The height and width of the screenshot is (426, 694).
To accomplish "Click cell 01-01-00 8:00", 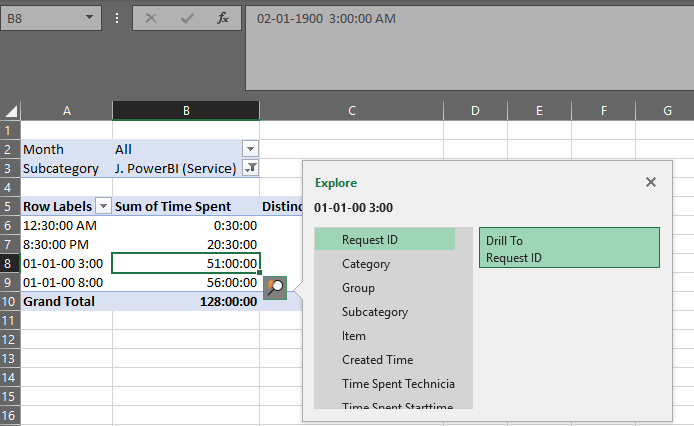I will pos(66,283).
